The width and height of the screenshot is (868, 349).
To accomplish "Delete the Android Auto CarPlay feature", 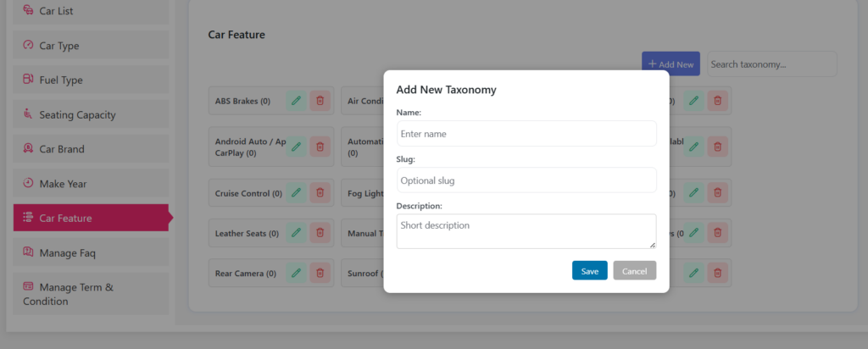I will [320, 147].
